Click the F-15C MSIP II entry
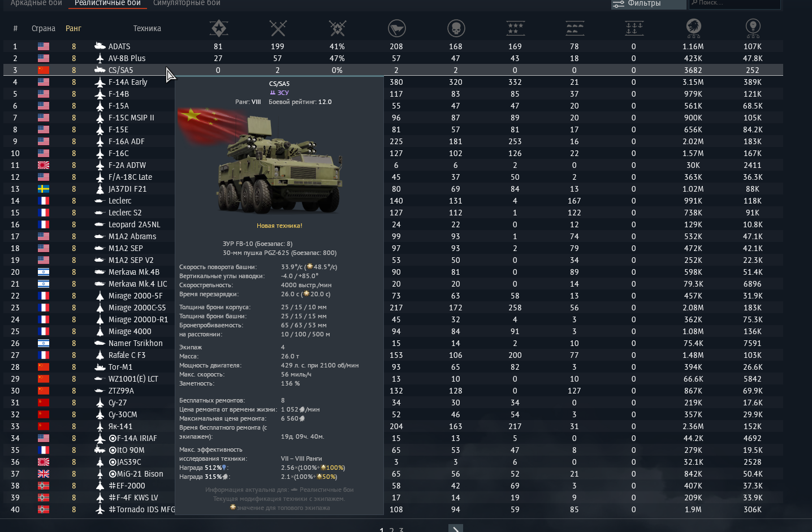The width and height of the screenshot is (812, 532). (131, 118)
